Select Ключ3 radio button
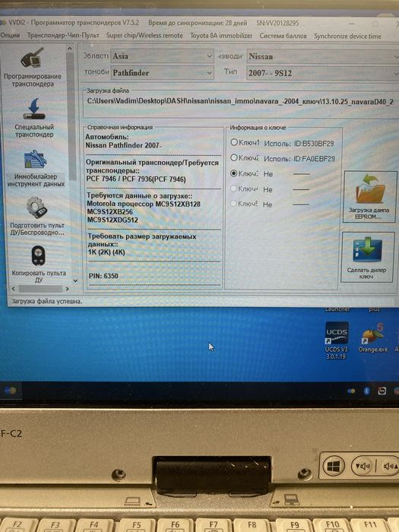 (233, 173)
